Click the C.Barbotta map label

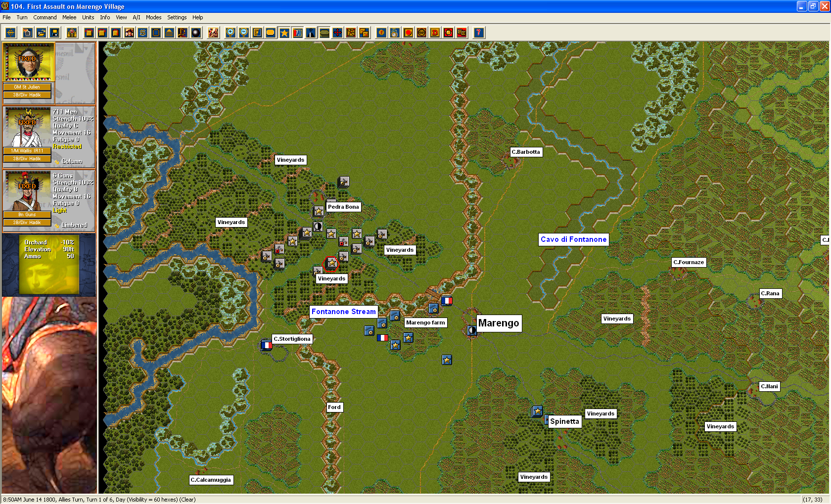click(526, 152)
